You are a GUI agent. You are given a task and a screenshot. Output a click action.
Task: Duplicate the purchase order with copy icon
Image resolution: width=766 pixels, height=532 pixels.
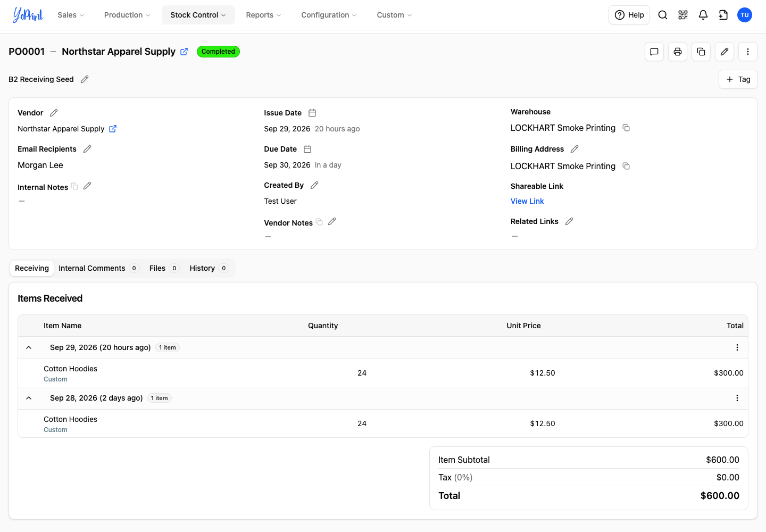click(701, 52)
